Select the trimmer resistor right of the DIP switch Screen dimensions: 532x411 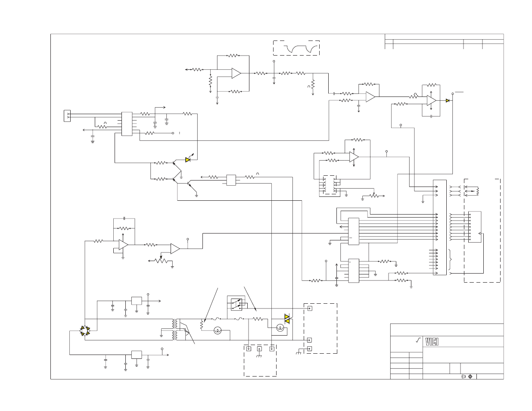(x=373, y=196)
